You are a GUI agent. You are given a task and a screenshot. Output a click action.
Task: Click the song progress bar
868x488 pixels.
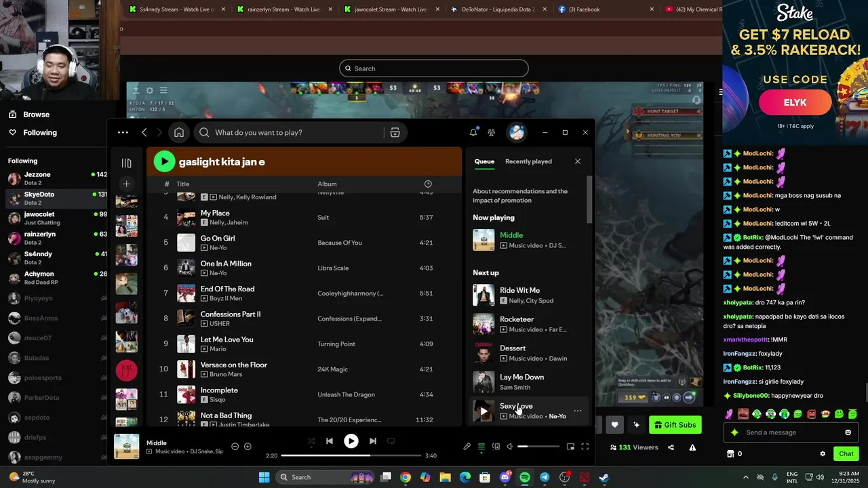click(x=351, y=455)
